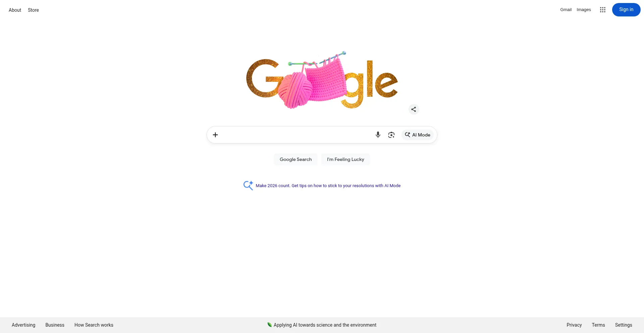Image resolution: width=644 pixels, height=333 pixels.
Task: Open the knitting Google doodle
Action: click(322, 80)
